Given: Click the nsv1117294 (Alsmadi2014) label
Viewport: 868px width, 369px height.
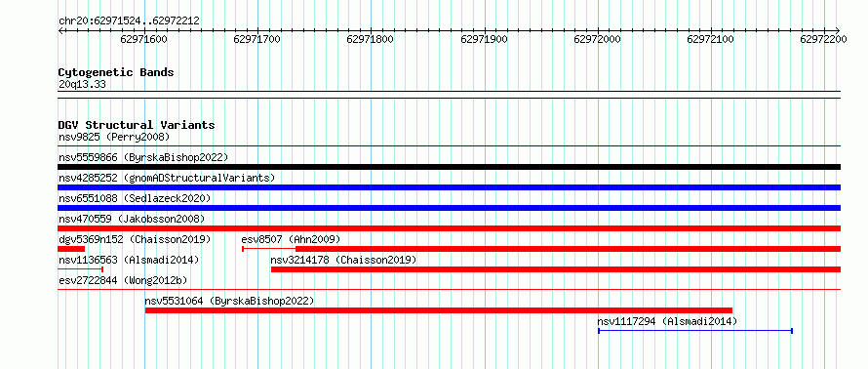Looking at the screenshot, I should coord(667,321).
